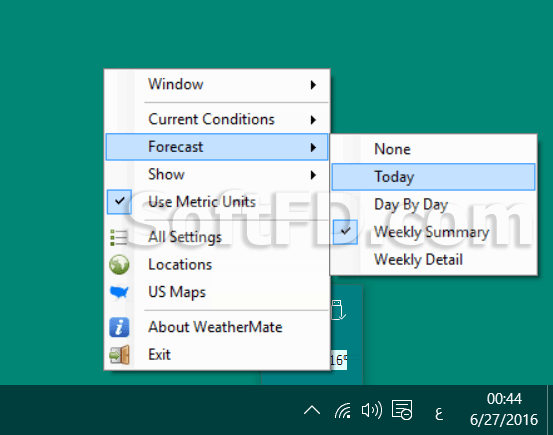The height and width of the screenshot is (435, 553).
Task: Open About WeatherMate
Action: click(x=217, y=327)
